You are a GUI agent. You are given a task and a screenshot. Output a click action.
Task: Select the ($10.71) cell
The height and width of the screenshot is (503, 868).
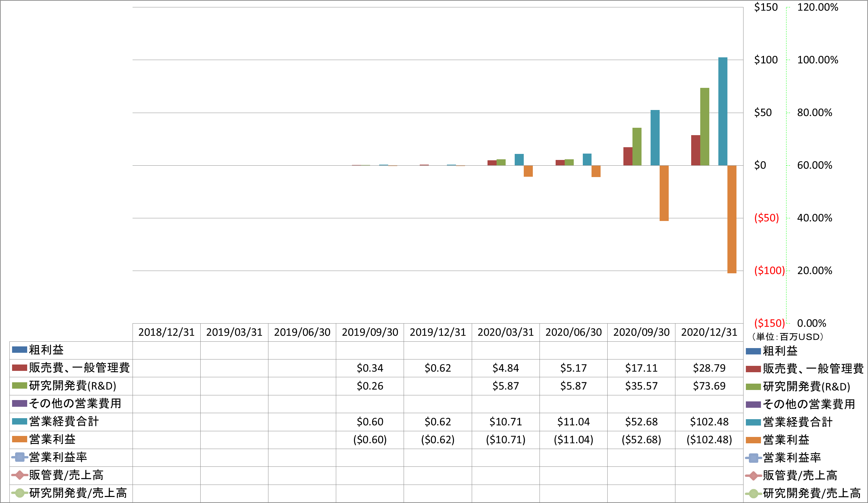coord(506,440)
